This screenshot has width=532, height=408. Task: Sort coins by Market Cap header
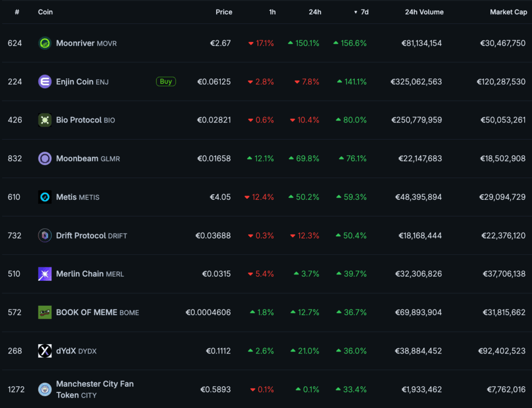tap(508, 12)
